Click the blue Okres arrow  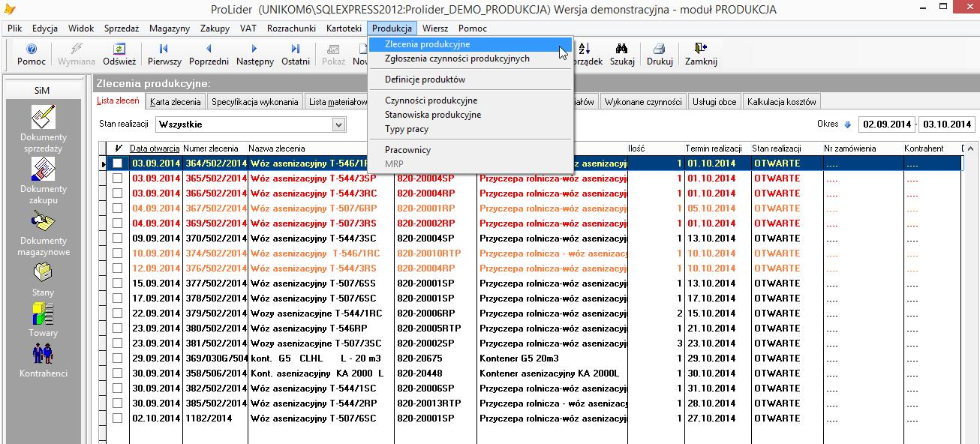848,124
